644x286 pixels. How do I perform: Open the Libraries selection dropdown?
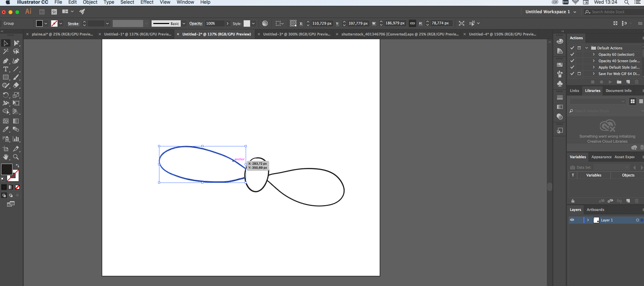(597, 101)
